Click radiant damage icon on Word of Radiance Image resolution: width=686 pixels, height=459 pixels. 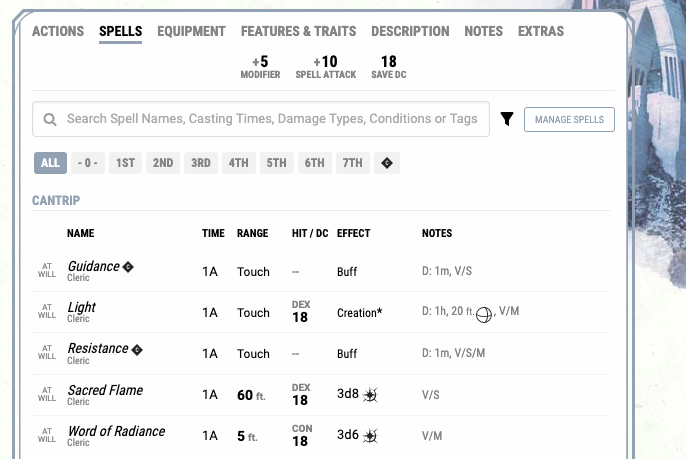(x=370, y=436)
